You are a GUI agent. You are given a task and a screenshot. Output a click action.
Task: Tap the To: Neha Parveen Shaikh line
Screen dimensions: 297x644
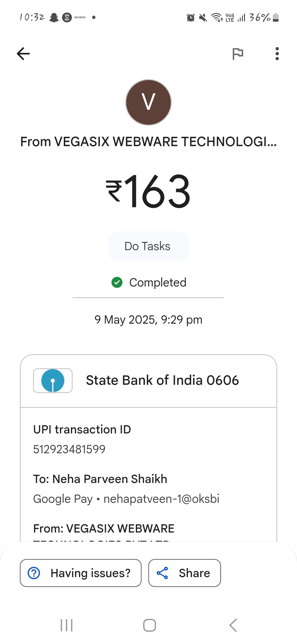[100, 479]
